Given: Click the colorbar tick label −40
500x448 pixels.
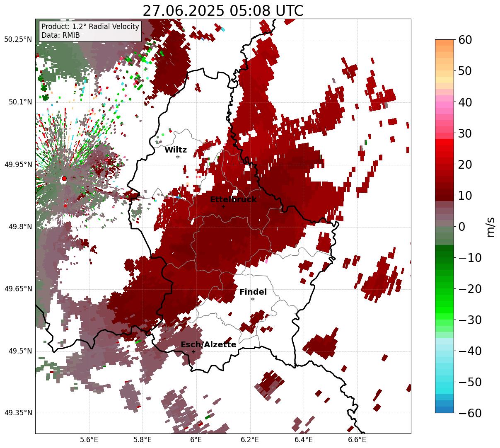Looking at the screenshot, I should 470,351.
